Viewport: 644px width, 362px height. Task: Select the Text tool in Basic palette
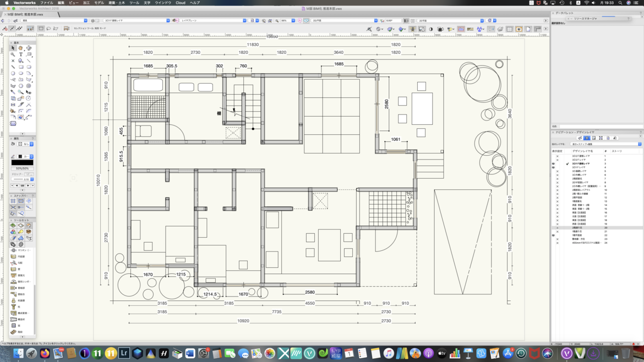(x=21, y=54)
